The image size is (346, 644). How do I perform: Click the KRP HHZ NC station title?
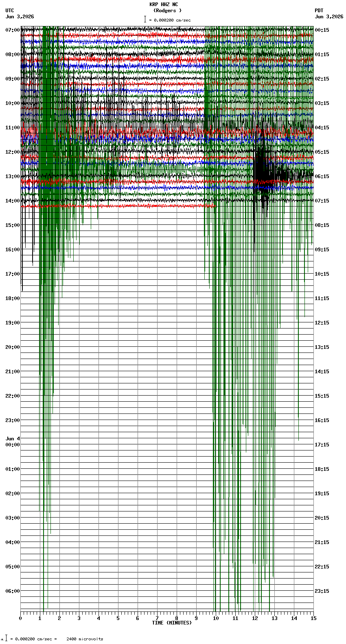(x=164, y=4)
